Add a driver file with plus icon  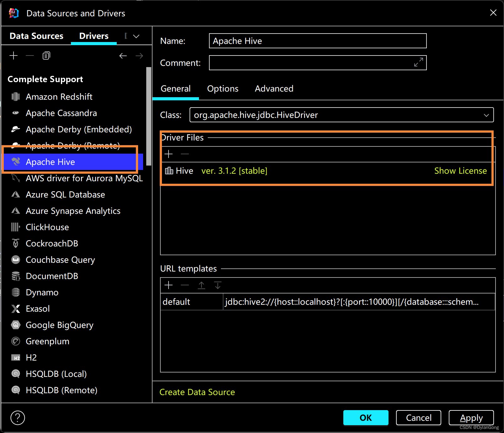[169, 154]
